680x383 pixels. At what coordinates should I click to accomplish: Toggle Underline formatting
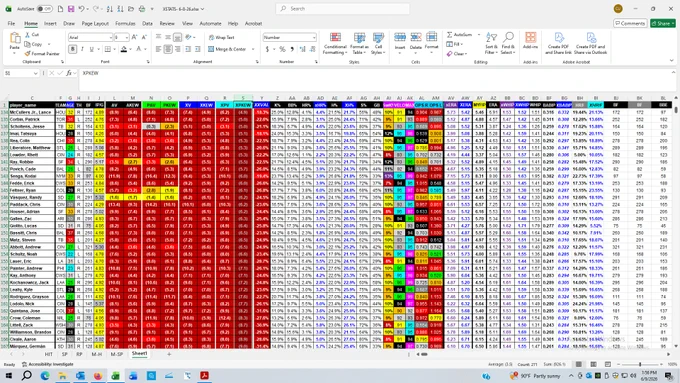coord(92,49)
